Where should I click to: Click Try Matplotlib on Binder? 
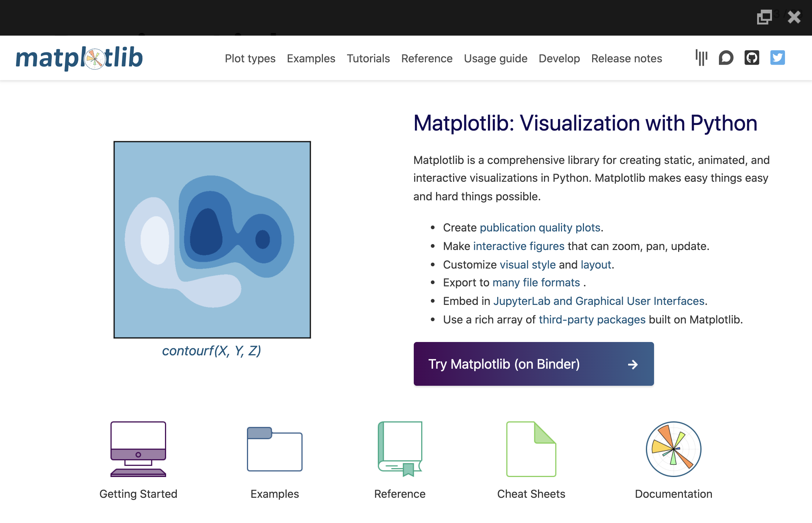pyautogui.click(x=533, y=364)
